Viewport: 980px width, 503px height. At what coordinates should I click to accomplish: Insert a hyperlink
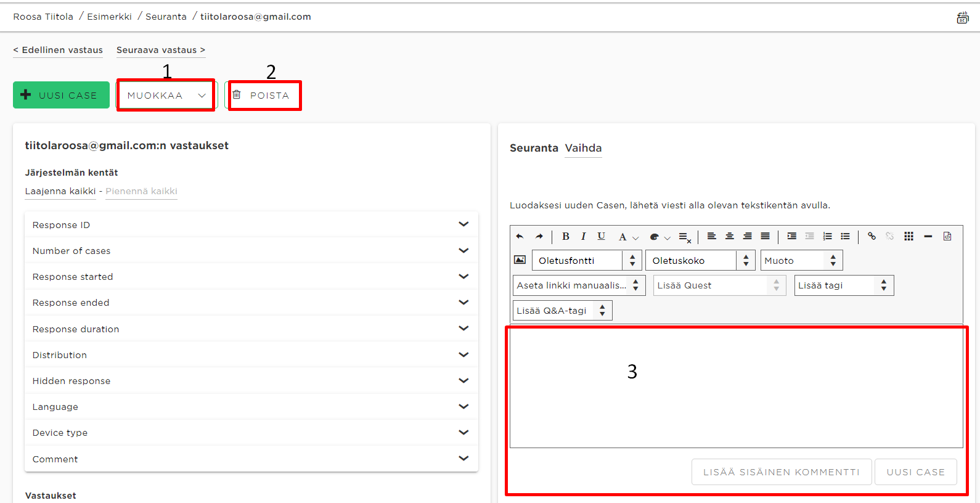pyautogui.click(x=872, y=236)
